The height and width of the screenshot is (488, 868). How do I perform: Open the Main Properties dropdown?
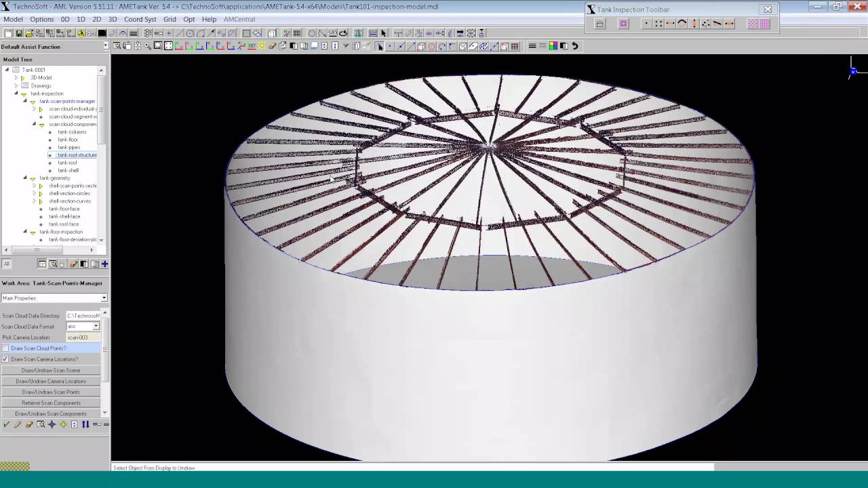click(x=104, y=298)
